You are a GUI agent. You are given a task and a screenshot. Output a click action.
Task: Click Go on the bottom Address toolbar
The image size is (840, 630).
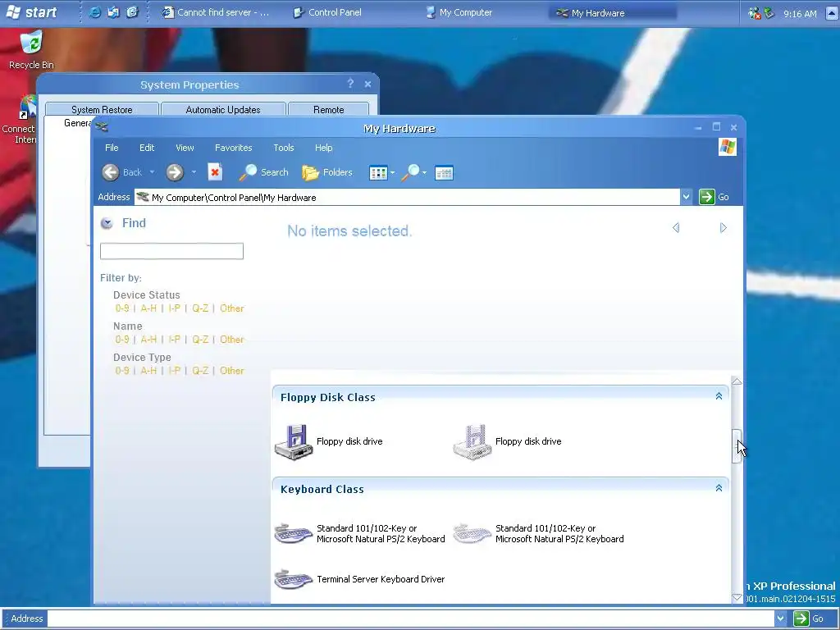coord(808,619)
